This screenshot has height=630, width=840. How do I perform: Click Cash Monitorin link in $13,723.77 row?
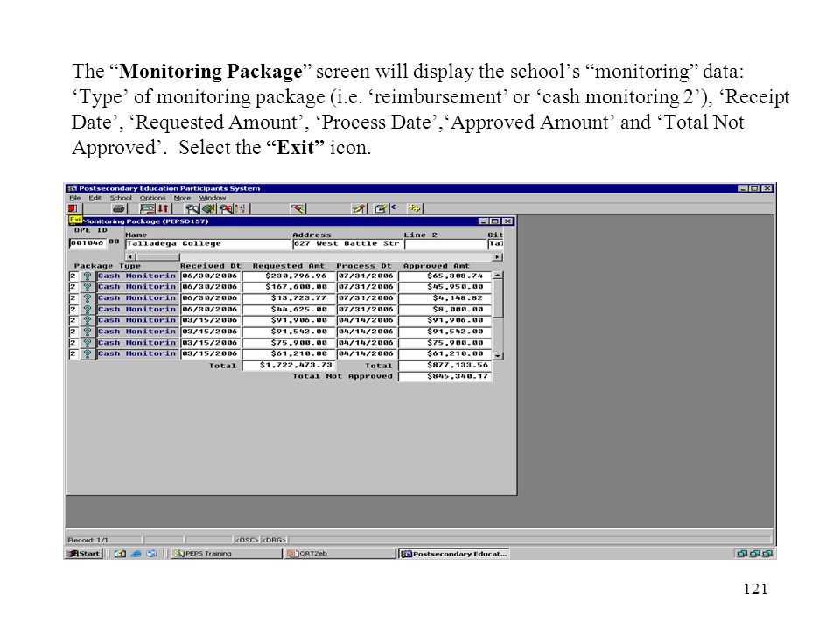[136, 298]
